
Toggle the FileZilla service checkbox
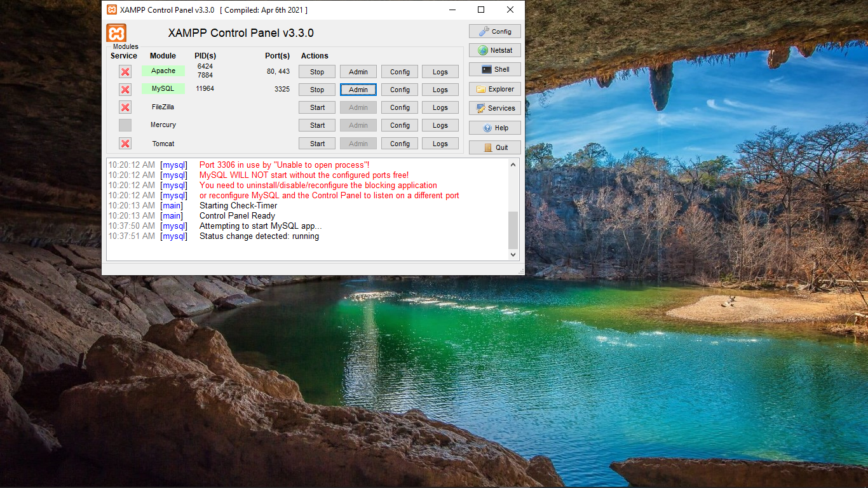[x=125, y=107]
